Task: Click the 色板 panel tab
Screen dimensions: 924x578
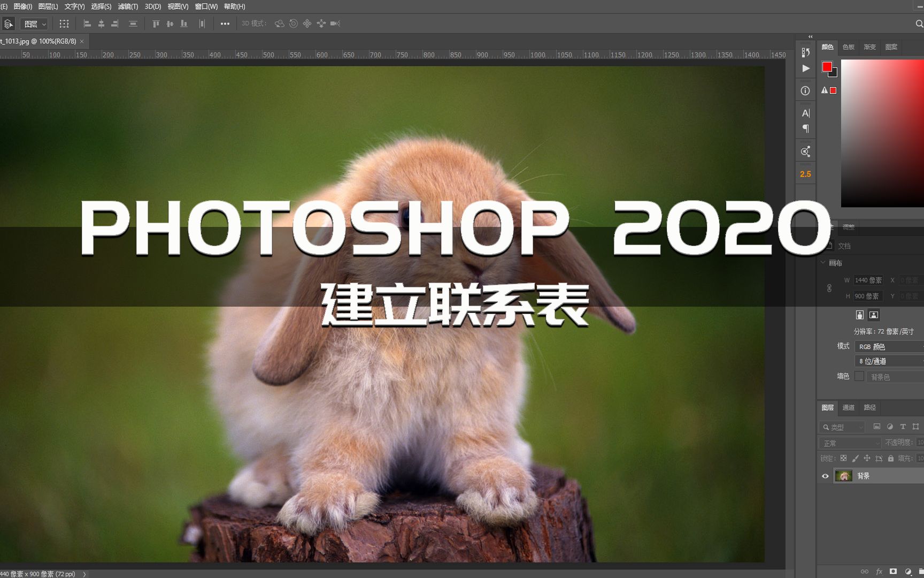Action: [848, 47]
